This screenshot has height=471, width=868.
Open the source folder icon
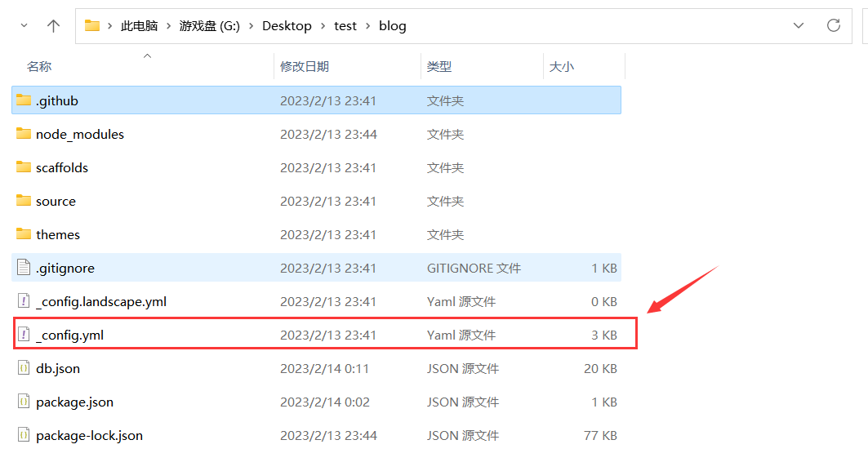(x=23, y=201)
